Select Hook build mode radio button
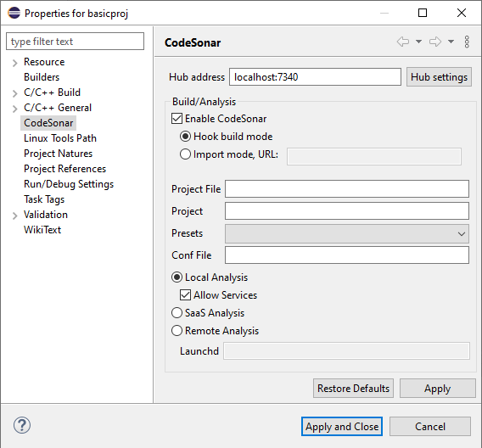Viewport: 482px width, 448px height. [x=185, y=137]
